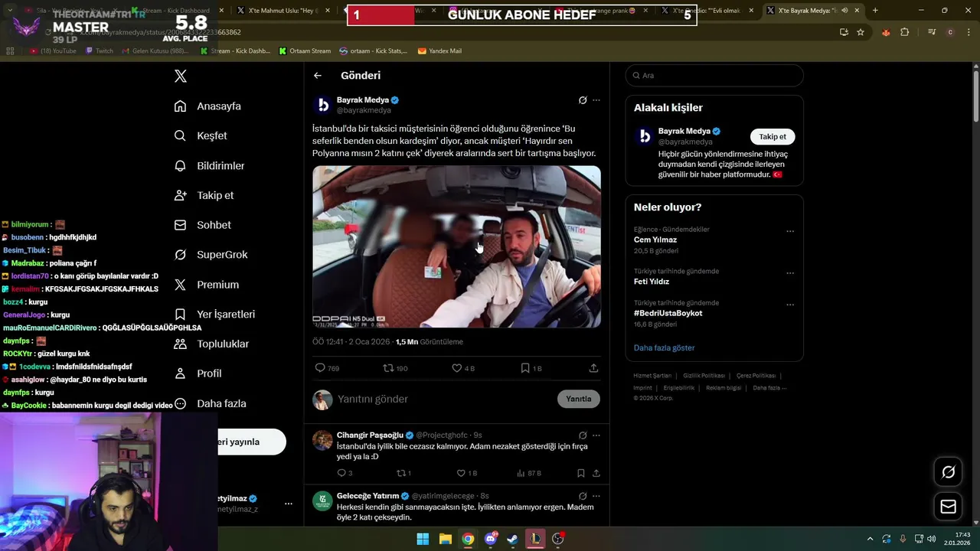Open Feti Yıldız trending topic
Viewport: 980px width, 551px height.
[652, 282]
